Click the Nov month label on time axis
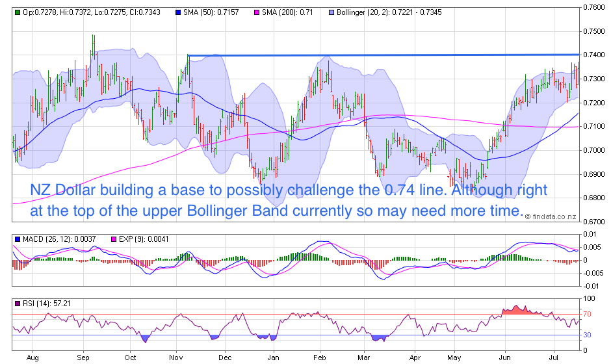 176,358
